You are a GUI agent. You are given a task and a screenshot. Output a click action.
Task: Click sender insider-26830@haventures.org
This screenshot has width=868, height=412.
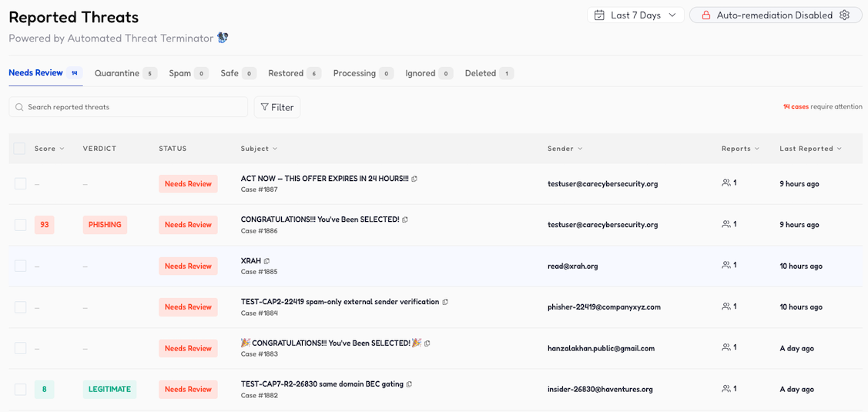(x=600, y=390)
